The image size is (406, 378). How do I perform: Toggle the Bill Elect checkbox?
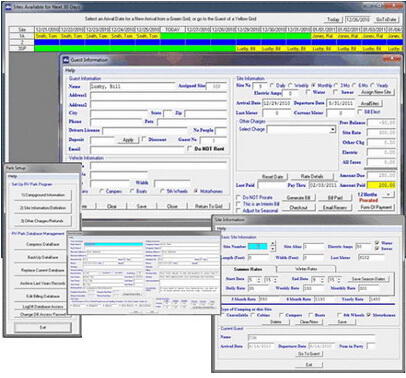point(360,112)
